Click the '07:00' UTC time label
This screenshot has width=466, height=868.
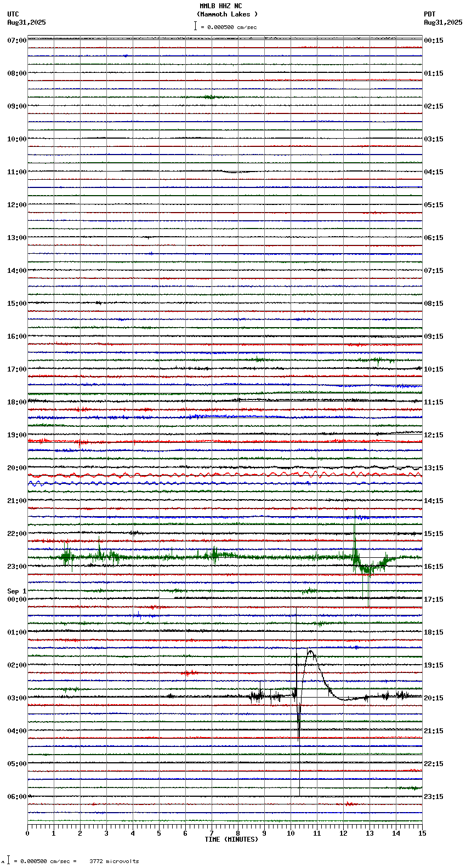tap(17, 41)
